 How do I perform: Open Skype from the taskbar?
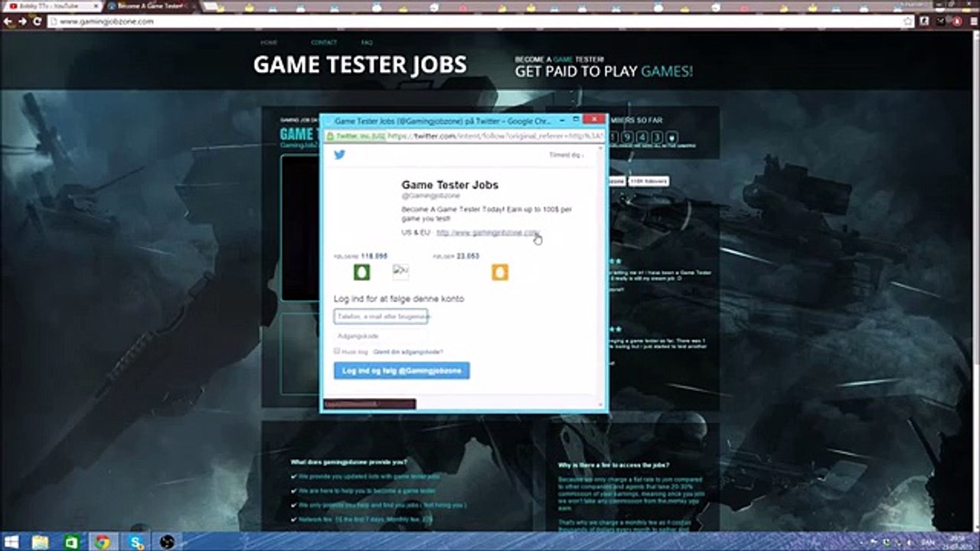[137, 543]
